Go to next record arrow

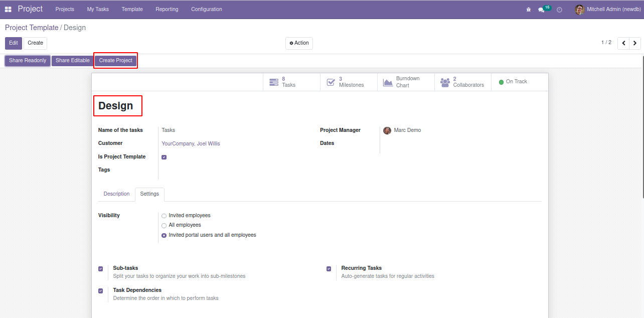[x=635, y=43]
